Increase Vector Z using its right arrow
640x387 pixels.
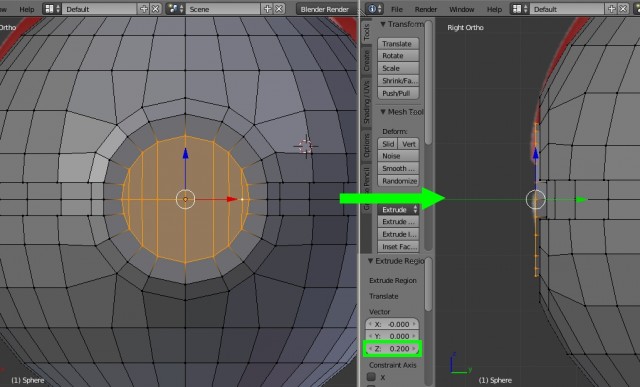click(414, 349)
